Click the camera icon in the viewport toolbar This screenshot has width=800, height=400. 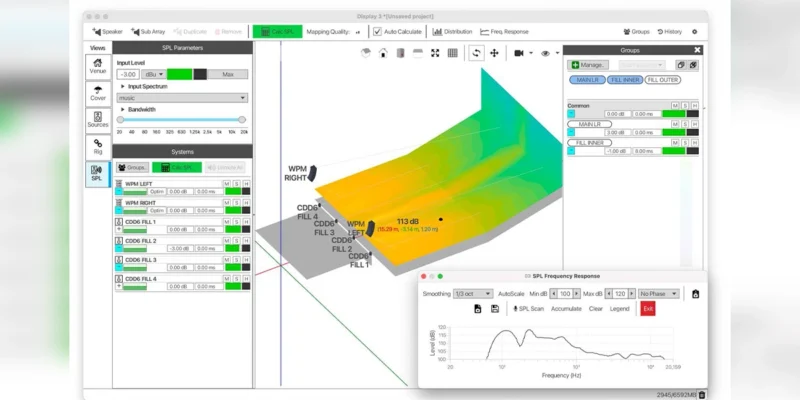[519, 53]
